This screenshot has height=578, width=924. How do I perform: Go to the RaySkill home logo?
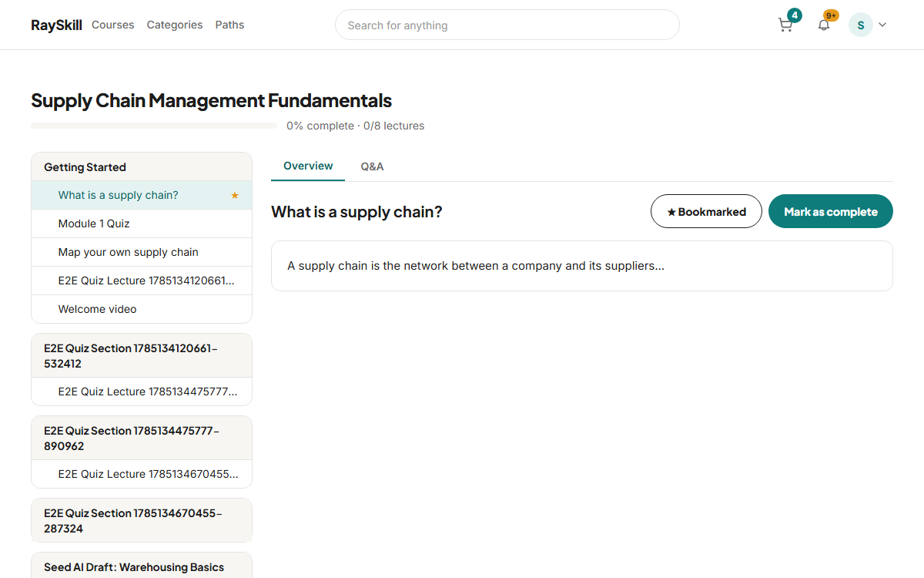(56, 25)
